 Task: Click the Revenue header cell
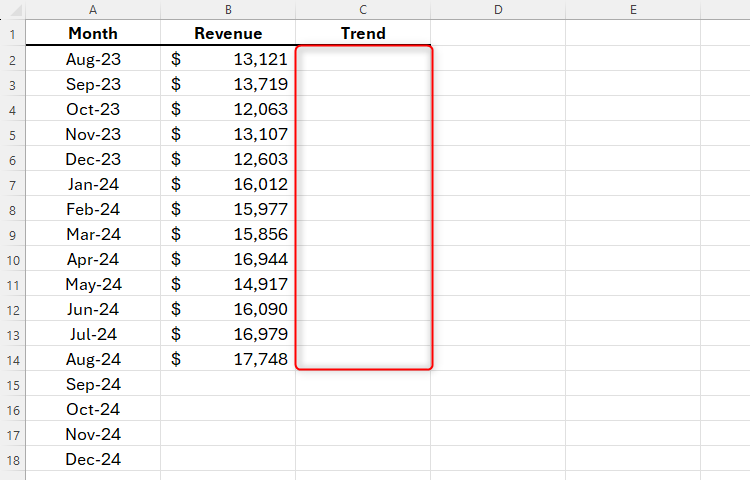(x=228, y=33)
